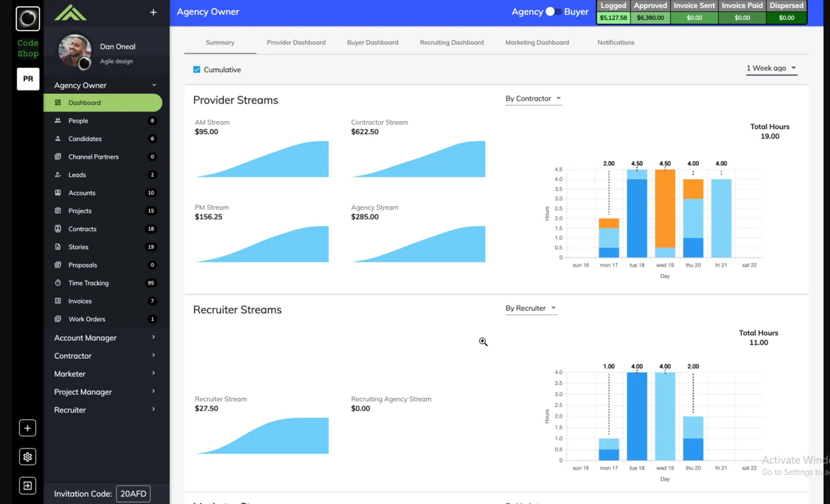Open the Invoices menu item
The width and height of the screenshot is (830, 504).
[103, 301]
